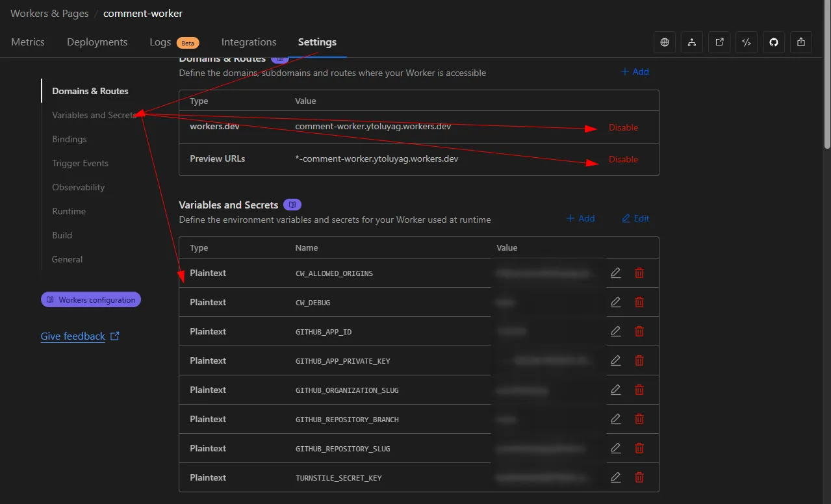Click the GitHub icon button

pyautogui.click(x=774, y=42)
